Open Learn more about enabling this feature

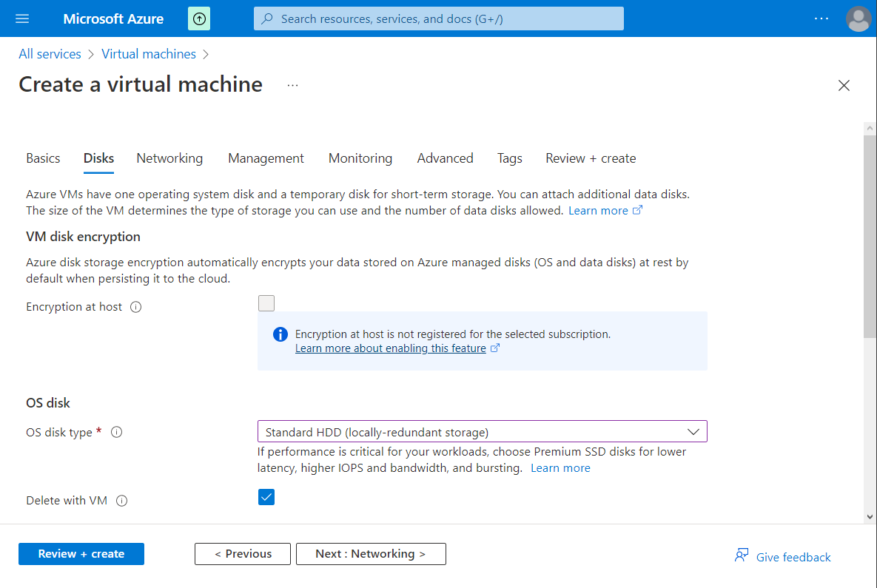click(x=391, y=348)
